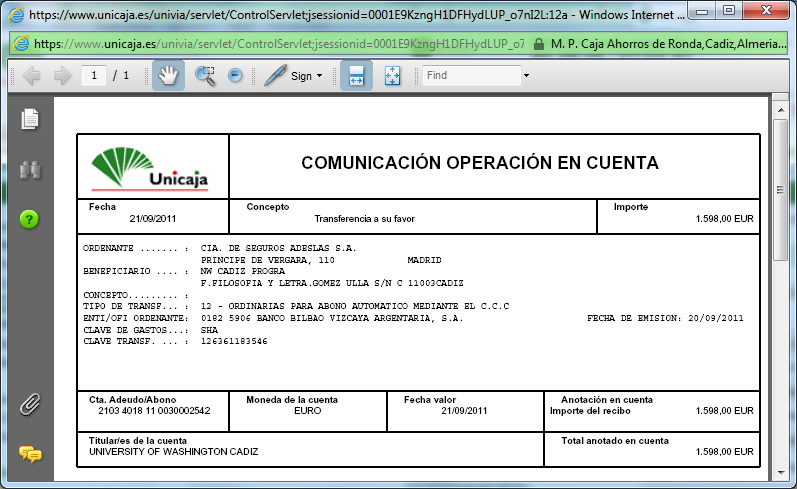
Task: Click transfer key 126361183546
Action: coord(234,341)
